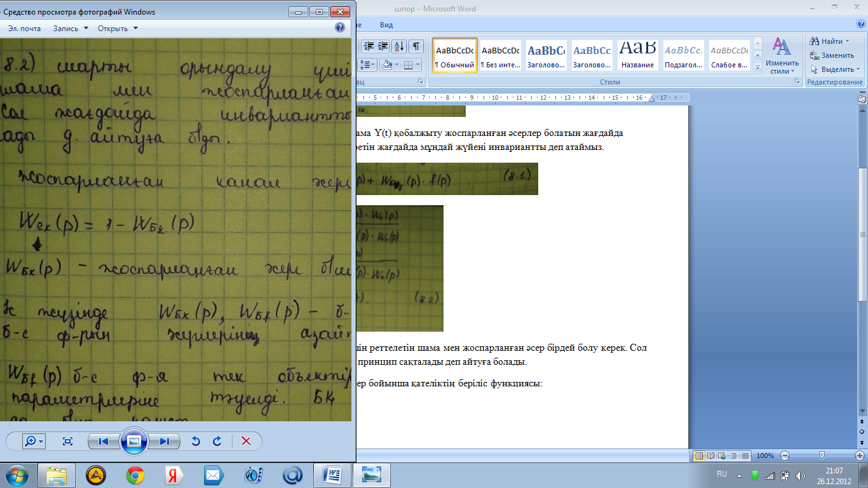
Task: Go to previous photo in viewer
Action: point(104,441)
